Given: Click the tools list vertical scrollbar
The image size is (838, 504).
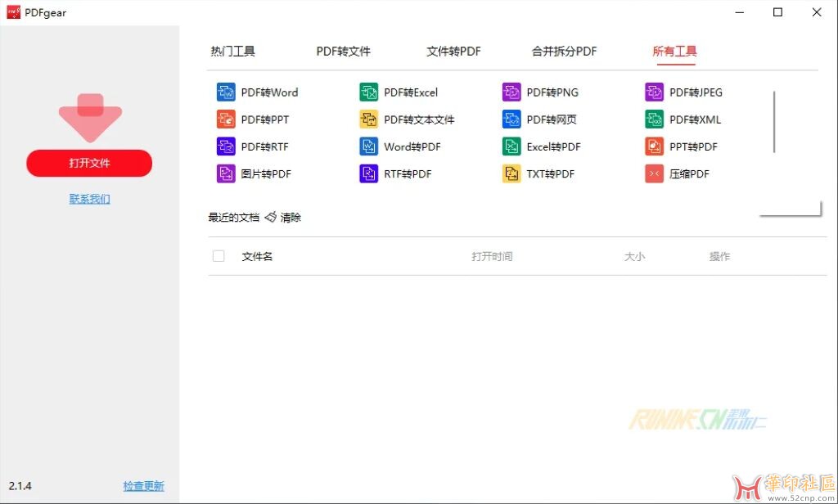Looking at the screenshot, I should pos(774,122).
